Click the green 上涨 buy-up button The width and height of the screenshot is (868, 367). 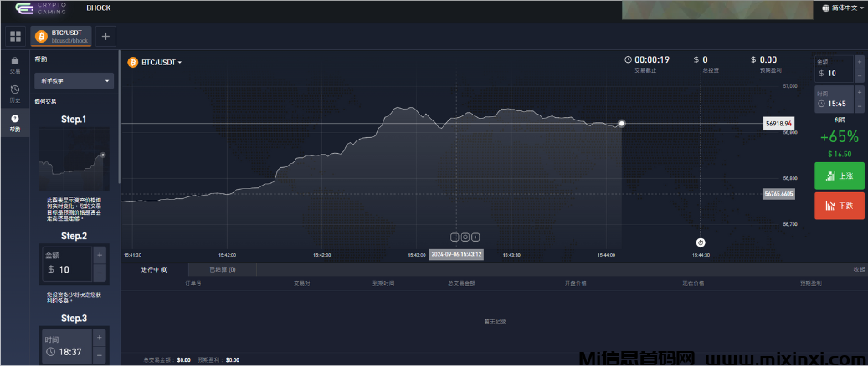coord(839,176)
